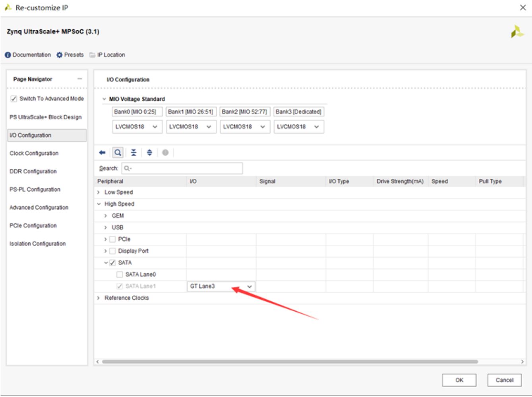Viewport: 532px width, 397px height.
Task: Click the Peripheral column header
Action: point(140,181)
